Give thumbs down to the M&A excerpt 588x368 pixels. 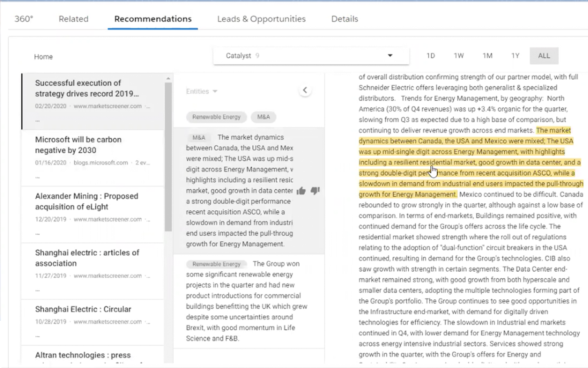[315, 191]
